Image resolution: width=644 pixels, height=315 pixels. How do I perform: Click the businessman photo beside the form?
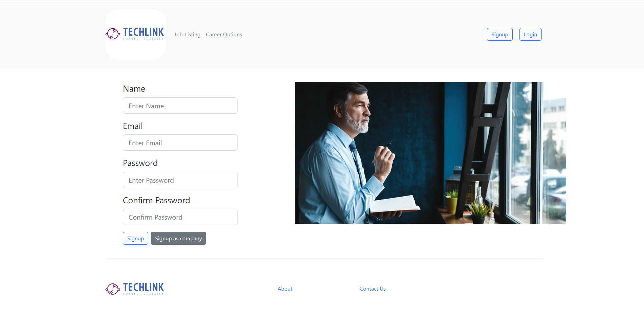(x=431, y=153)
